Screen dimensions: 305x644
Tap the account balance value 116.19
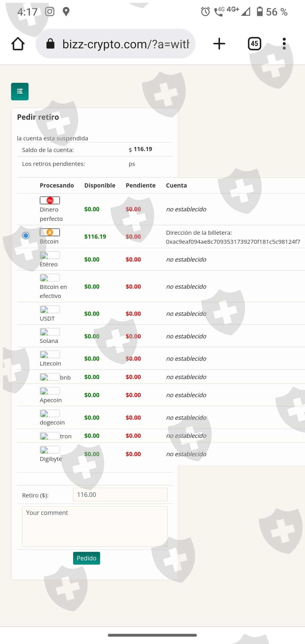pyautogui.click(x=143, y=149)
